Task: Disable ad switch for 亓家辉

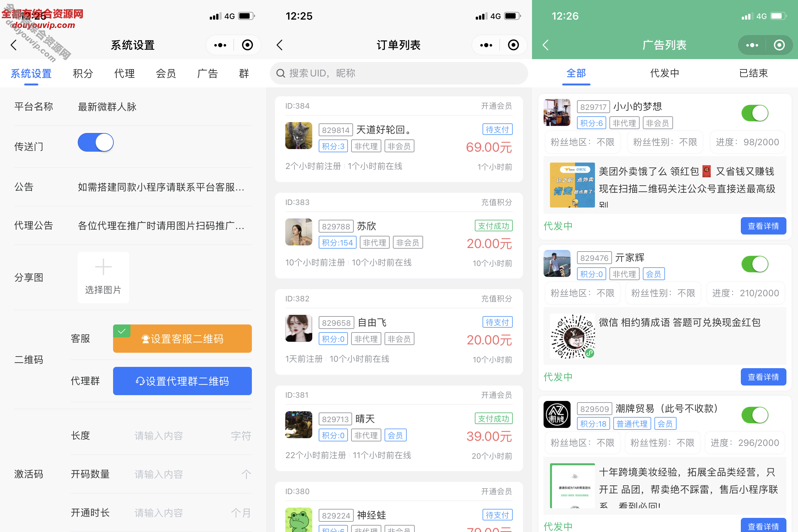Action: 755,264
